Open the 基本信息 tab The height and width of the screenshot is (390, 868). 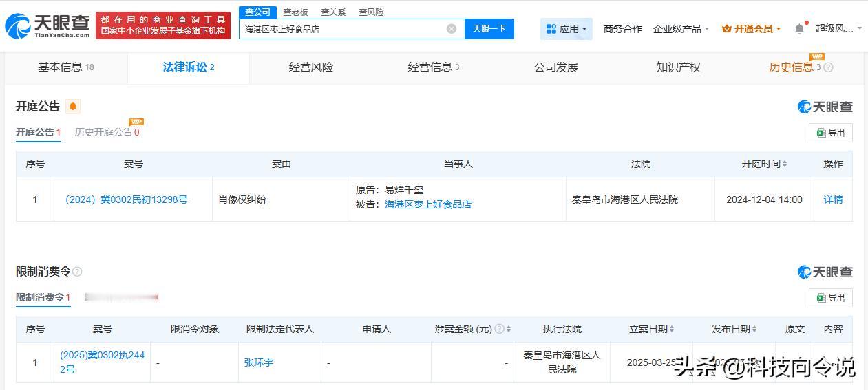[x=65, y=67]
